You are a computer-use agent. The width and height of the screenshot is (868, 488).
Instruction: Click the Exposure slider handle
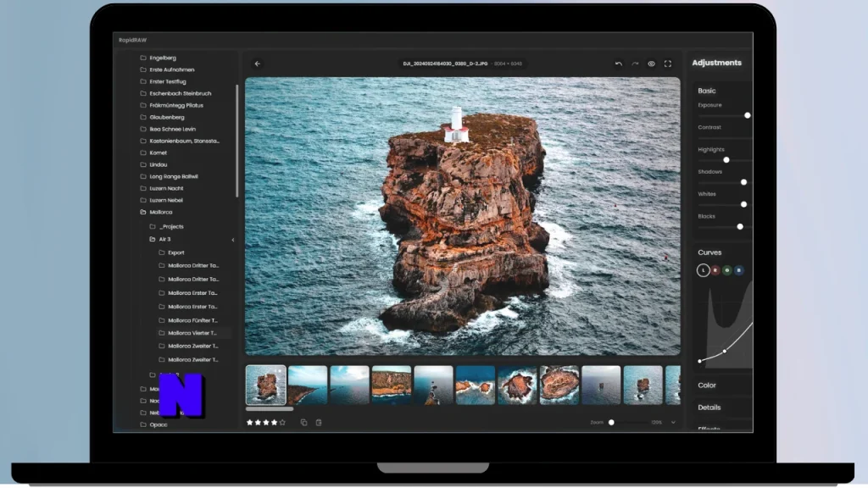(748, 115)
